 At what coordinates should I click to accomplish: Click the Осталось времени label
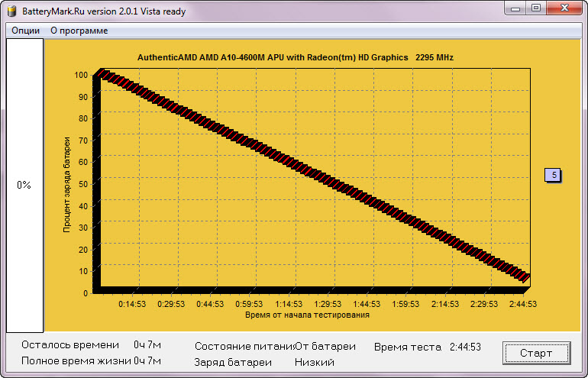coord(70,344)
